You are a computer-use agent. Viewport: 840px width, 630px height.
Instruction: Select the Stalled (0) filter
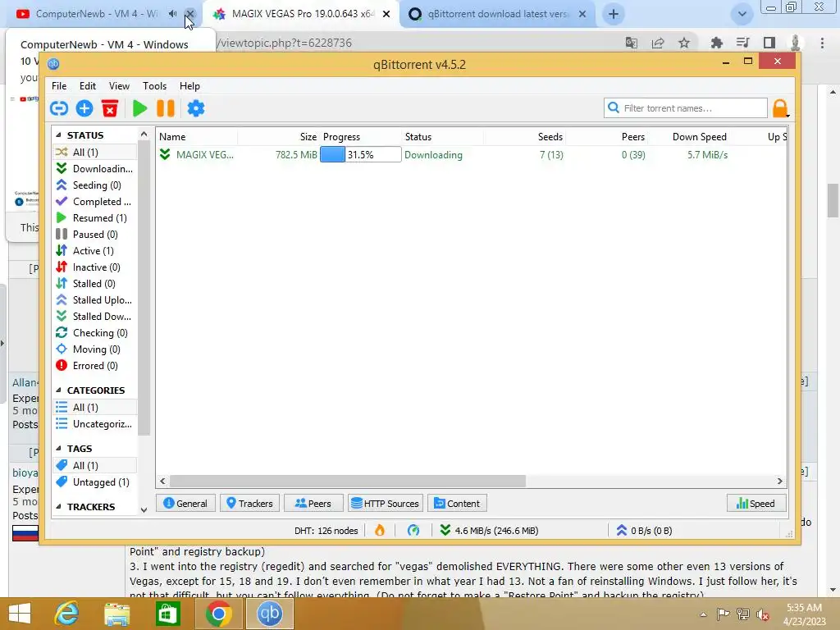click(x=95, y=284)
